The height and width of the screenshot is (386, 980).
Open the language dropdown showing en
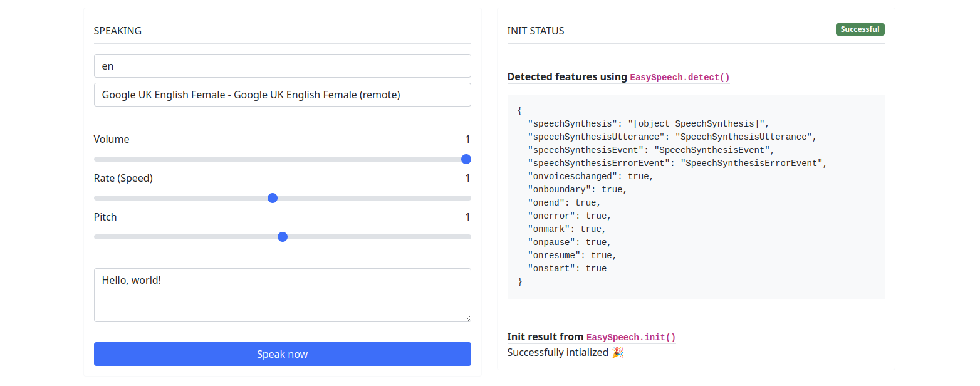pos(282,66)
